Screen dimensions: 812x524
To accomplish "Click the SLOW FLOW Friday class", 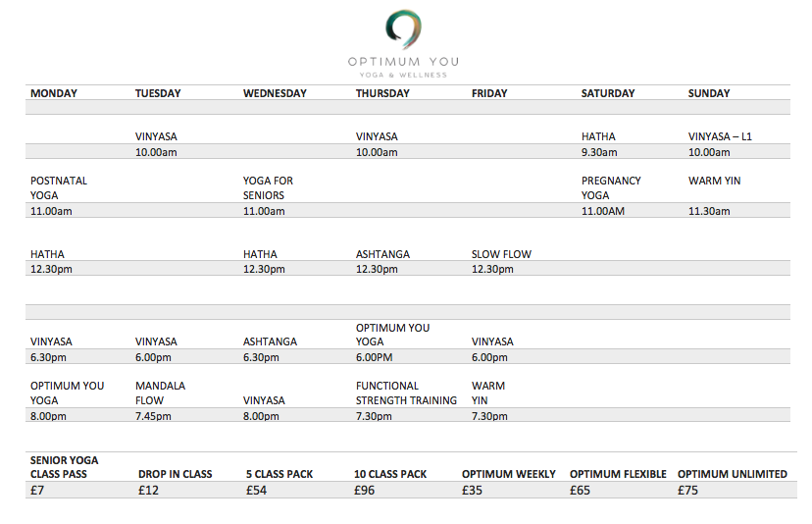I will [x=501, y=255].
